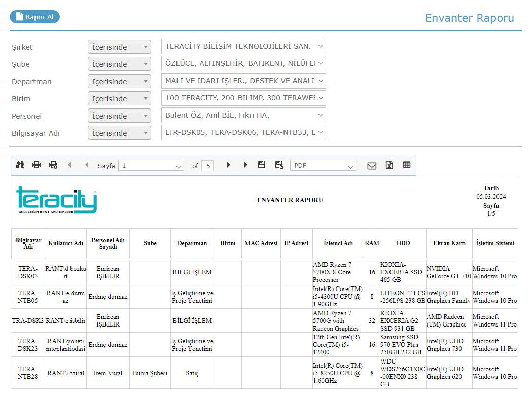Expand the 100-TERACİTY unit selection dropdown
532x398 pixels.
243,98
